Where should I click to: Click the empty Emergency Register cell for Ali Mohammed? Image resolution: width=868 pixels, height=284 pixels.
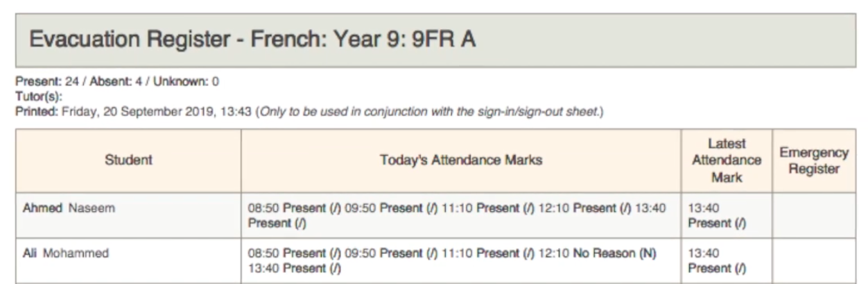(814, 260)
